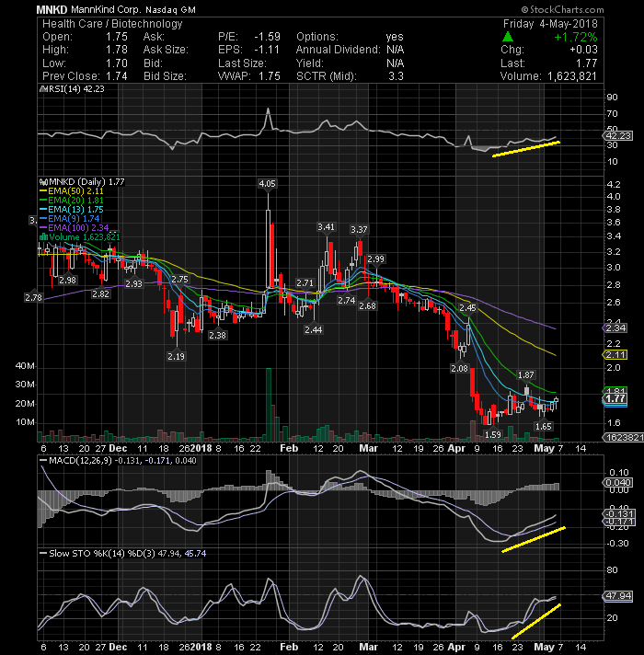Click Apr on the bottom date axis
The height and width of the screenshot is (655, 644).
click(456, 647)
